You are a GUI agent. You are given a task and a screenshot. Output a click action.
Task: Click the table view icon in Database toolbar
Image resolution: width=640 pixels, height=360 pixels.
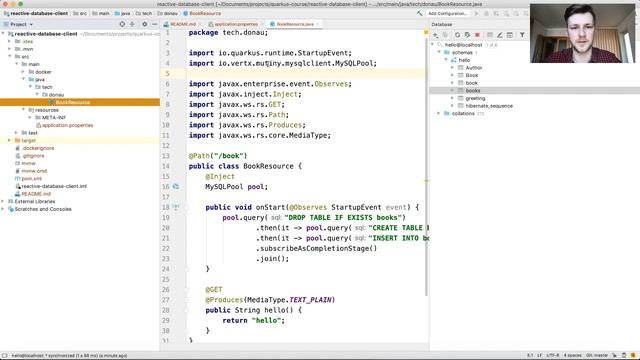490,35
